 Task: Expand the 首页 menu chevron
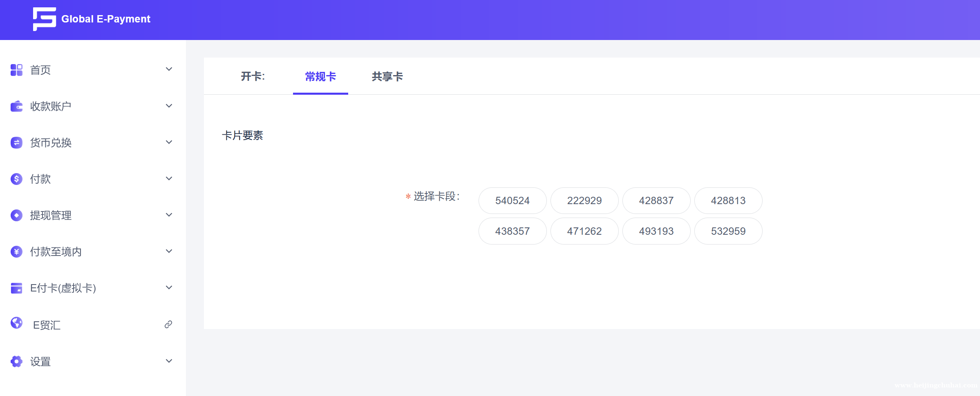click(x=169, y=69)
